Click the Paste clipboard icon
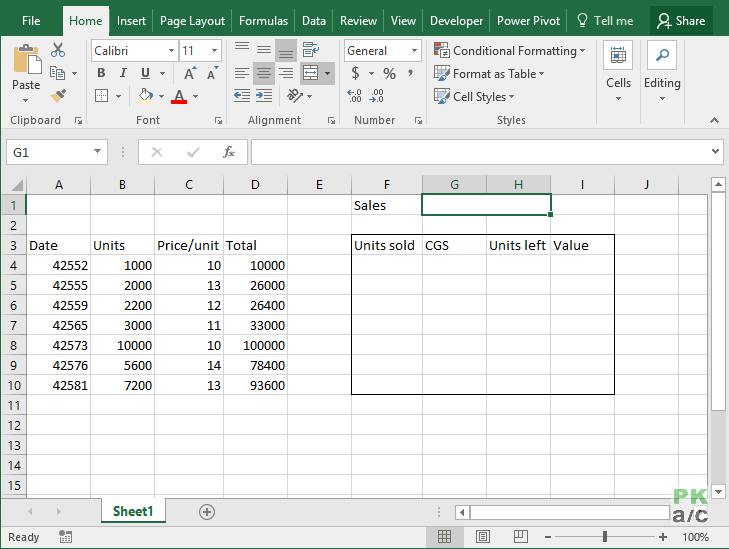Screen dimensions: 729x549 click(x=27, y=60)
